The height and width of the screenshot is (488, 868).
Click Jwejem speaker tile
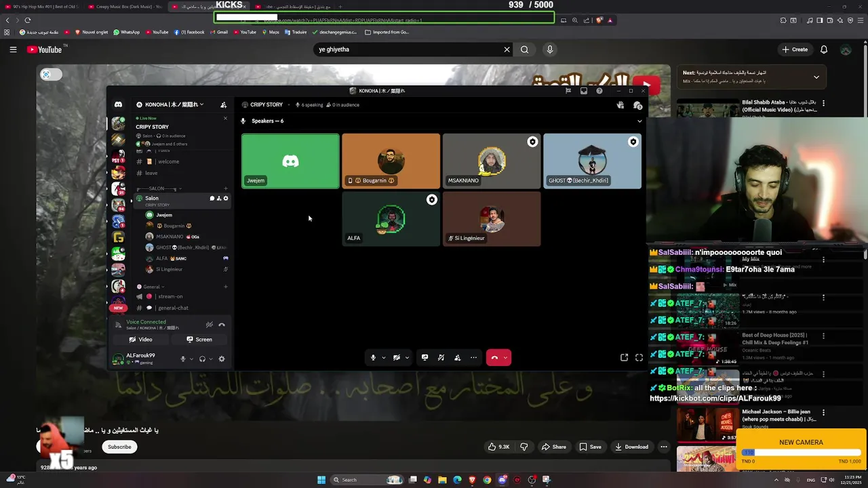[x=290, y=161]
